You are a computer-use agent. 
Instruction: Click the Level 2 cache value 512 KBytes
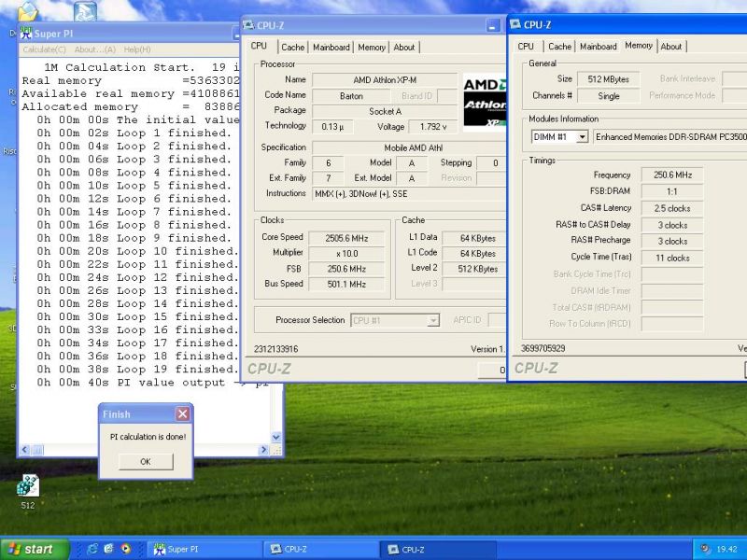[474, 269]
